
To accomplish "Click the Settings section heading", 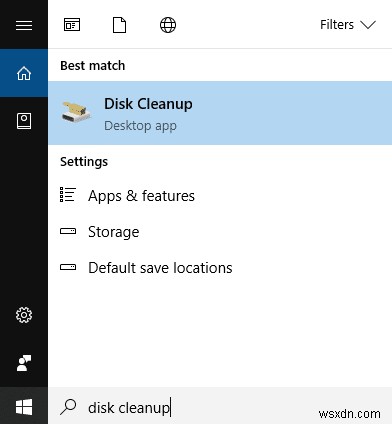I will point(84,162).
